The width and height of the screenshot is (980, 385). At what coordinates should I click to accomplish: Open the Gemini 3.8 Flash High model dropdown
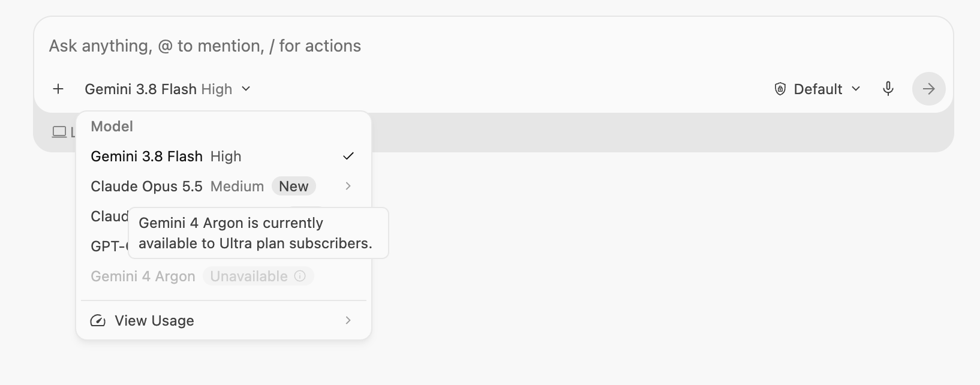coord(168,89)
